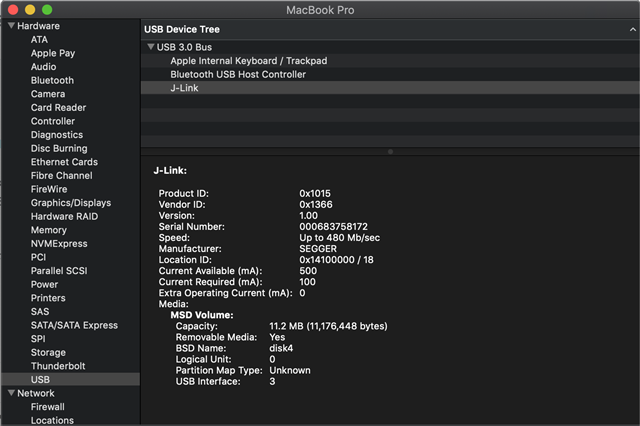Collapse the Network section triangle
The height and width of the screenshot is (426, 640).
point(11,393)
